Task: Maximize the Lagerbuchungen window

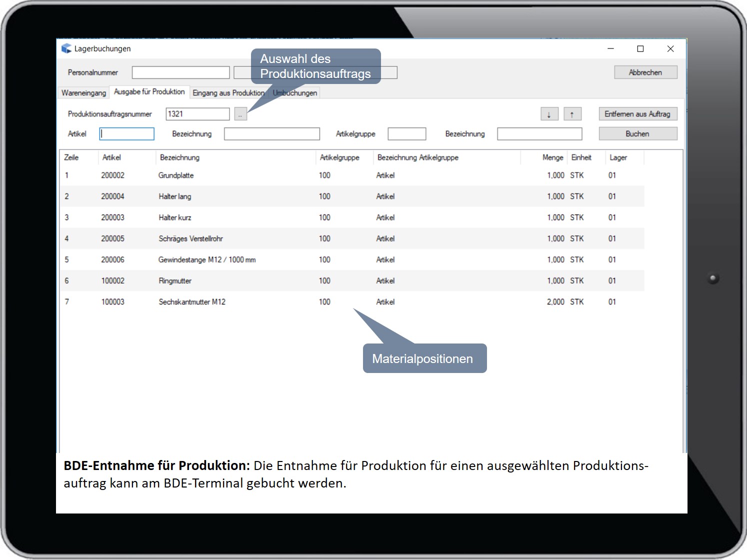Action: click(640, 48)
